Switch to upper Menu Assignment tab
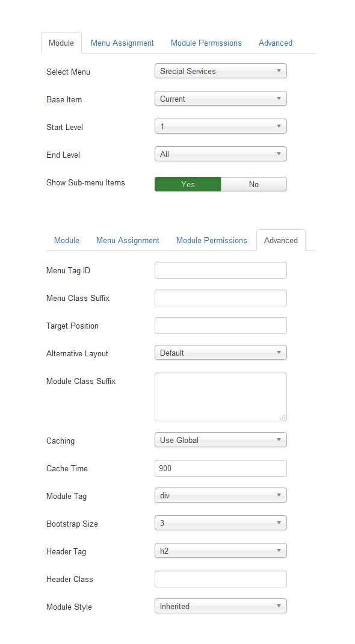 pyautogui.click(x=122, y=43)
